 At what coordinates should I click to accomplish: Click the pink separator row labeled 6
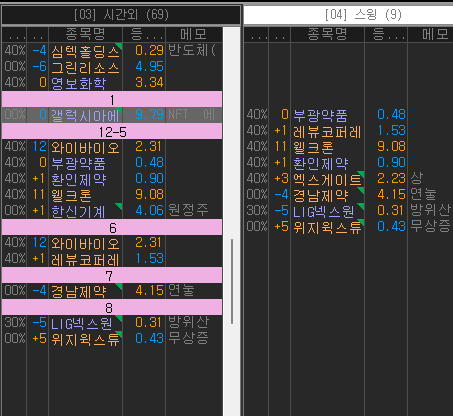(112, 227)
